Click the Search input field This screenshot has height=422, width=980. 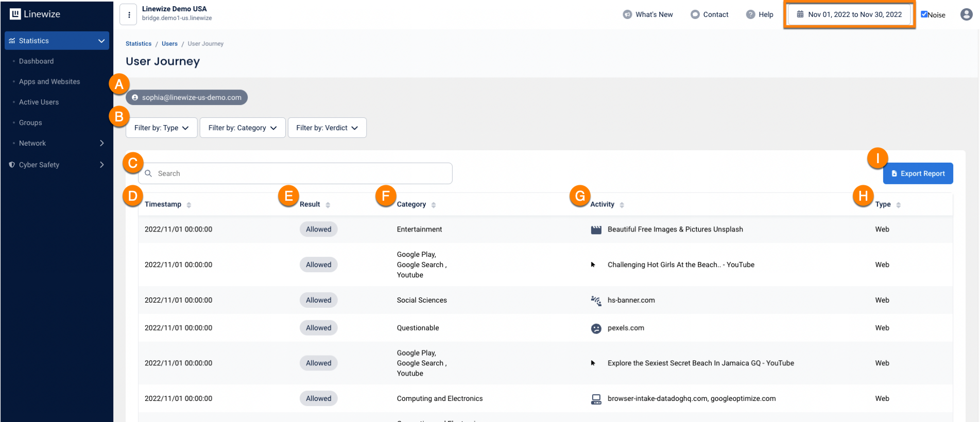[295, 173]
